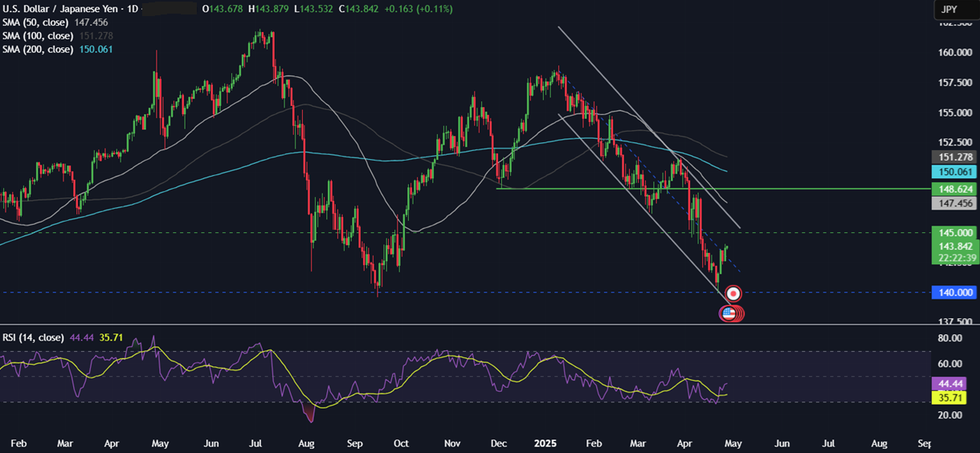Click the Nov label on the time axis
Screen dimensions: 980x453
pyautogui.click(x=453, y=443)
